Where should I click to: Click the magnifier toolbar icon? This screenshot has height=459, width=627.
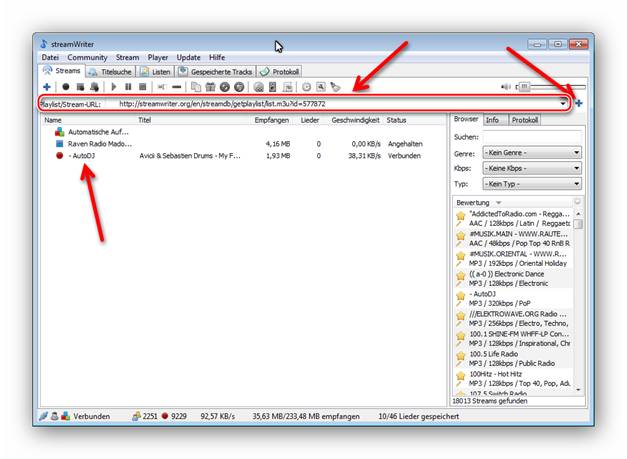pos(321,87)
